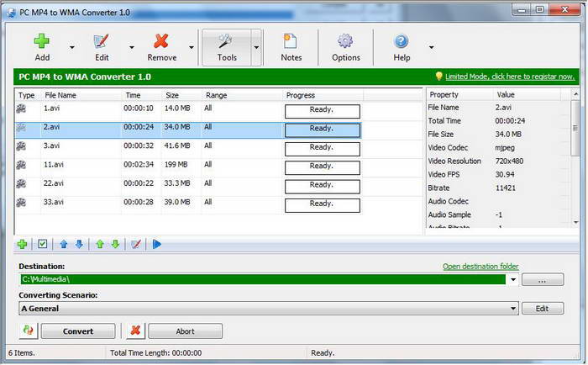Select the 3.avi file row

(187, 149)
